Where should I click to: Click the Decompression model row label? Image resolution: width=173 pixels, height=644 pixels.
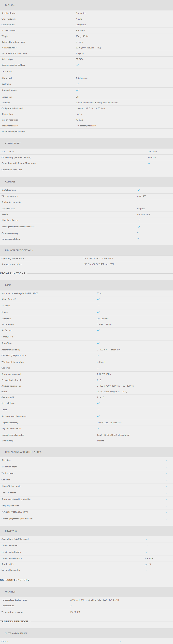click(x=12, y=374)
